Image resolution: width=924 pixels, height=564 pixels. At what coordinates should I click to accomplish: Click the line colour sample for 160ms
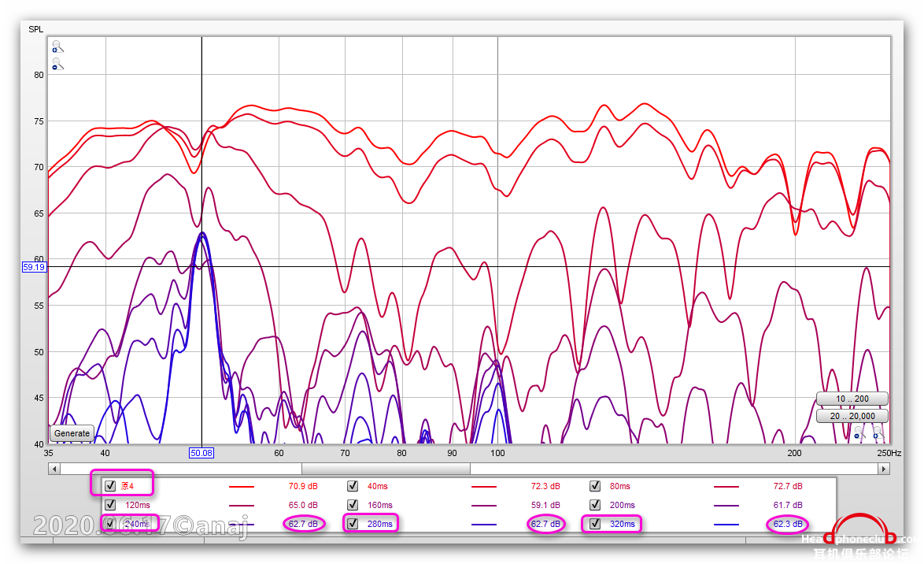point(484,506)
